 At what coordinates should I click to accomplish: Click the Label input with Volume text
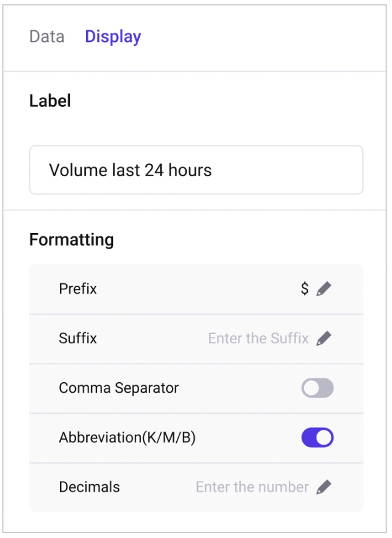pos(196,170)
